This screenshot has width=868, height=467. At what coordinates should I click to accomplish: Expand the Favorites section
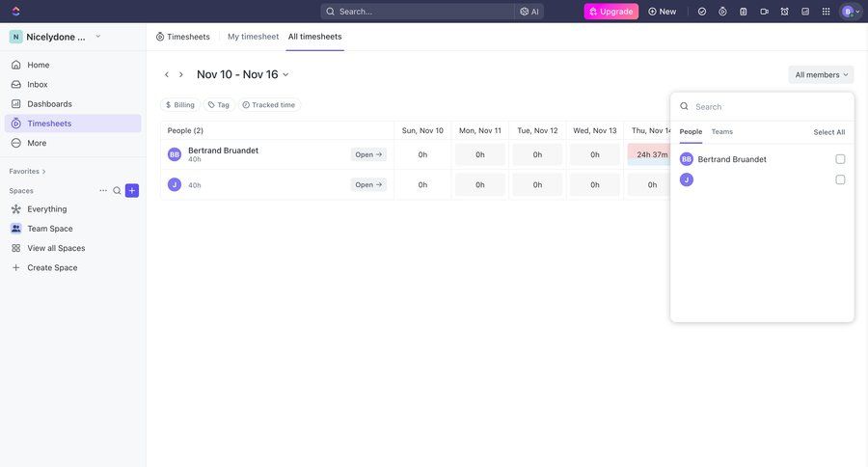28,171
